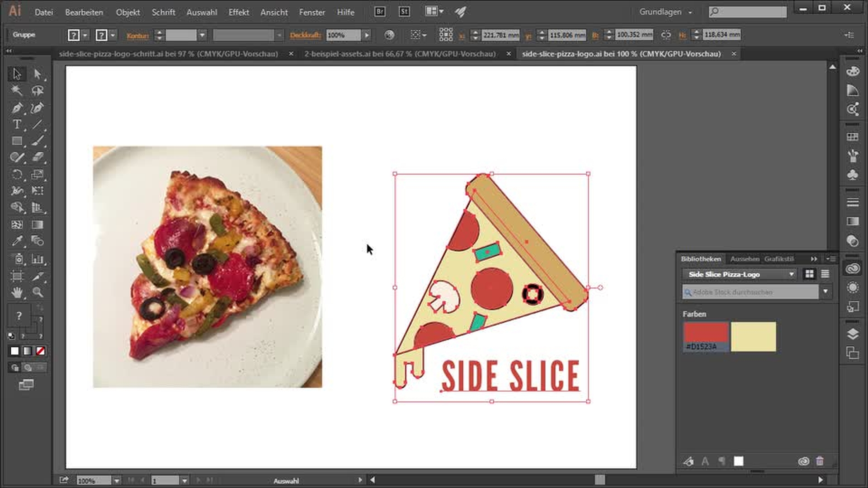Screen dimensions: 868x488
Task: Activate the Hand tool
Action: (x=17, y=293)
